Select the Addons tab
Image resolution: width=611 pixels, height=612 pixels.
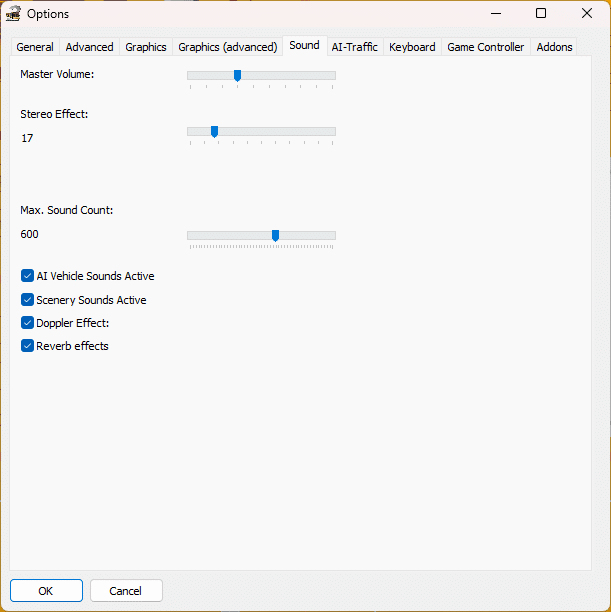pos(554,47)
